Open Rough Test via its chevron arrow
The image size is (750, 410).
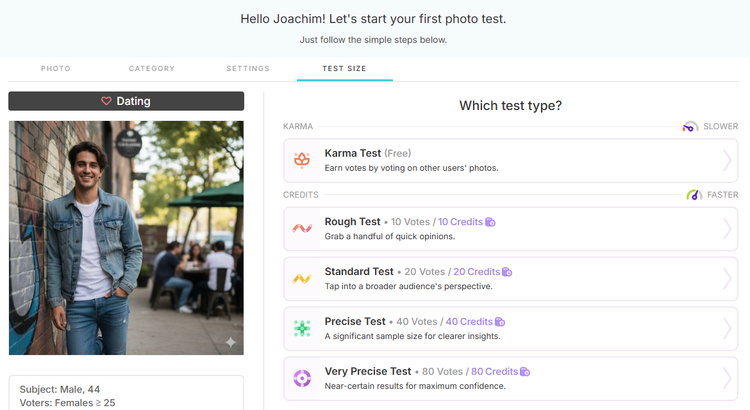(727, 229)
